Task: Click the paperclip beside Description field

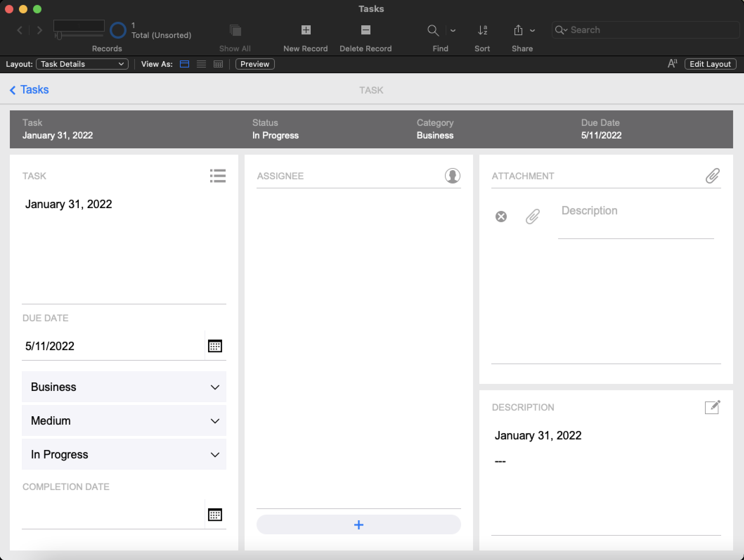Action: (532, 217)
